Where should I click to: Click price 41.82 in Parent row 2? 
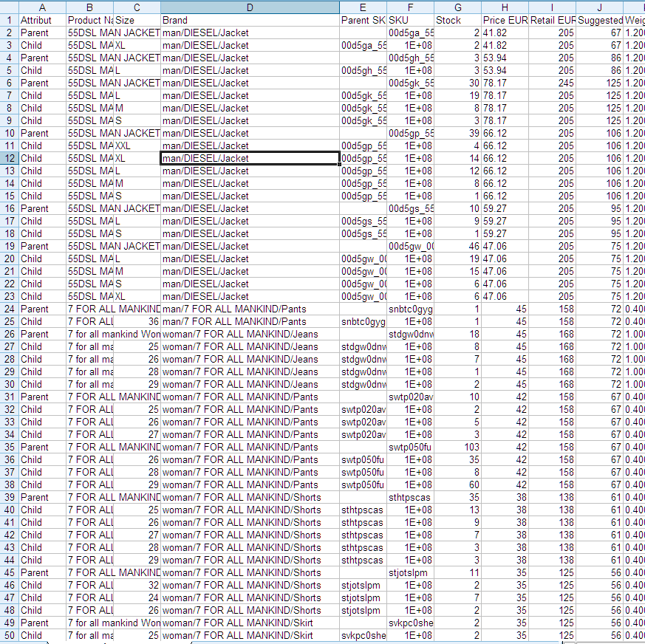(x=505, y=33)
